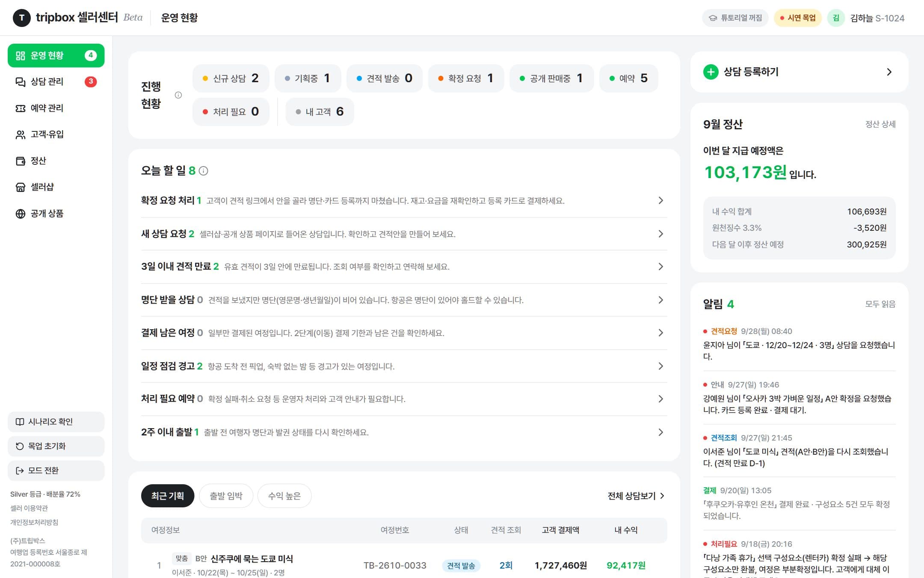
Task: Open the 상담 등록하기 right chevron
Action: [x=889, y=72]
